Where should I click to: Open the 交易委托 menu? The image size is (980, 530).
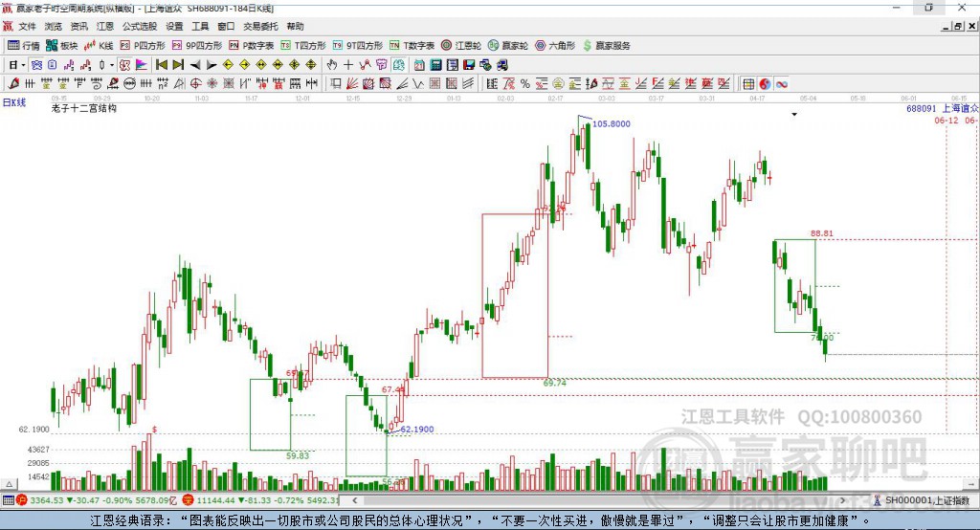260,26
